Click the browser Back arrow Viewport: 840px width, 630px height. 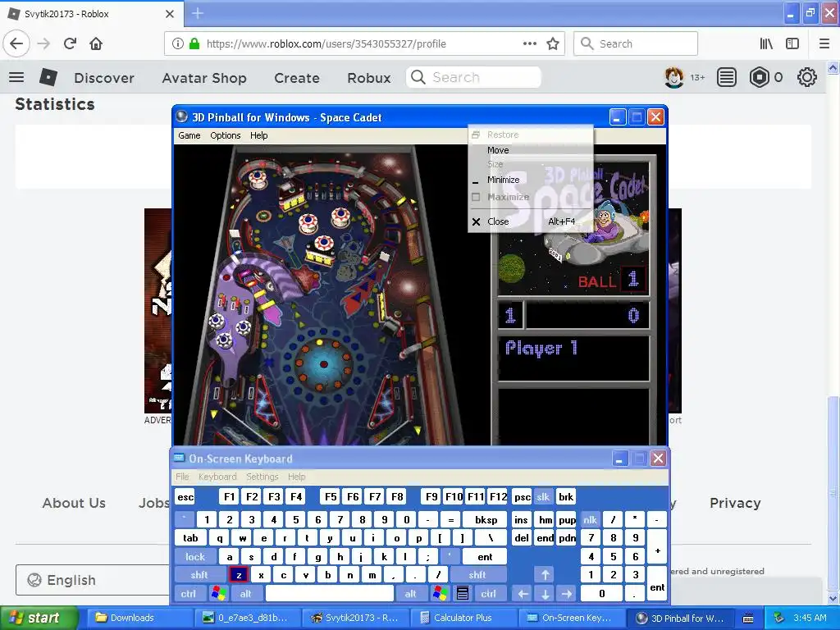pyautogui.click(x=16, y=43)
